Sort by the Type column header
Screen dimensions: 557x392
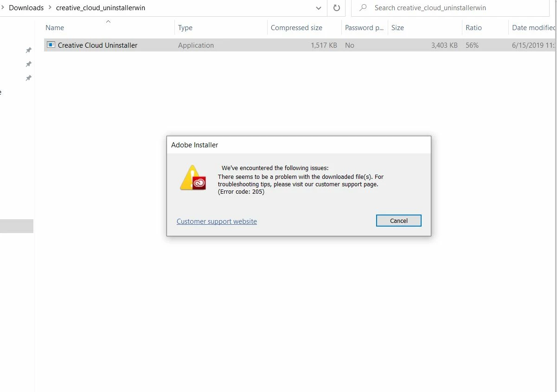[x=185, y=28]
